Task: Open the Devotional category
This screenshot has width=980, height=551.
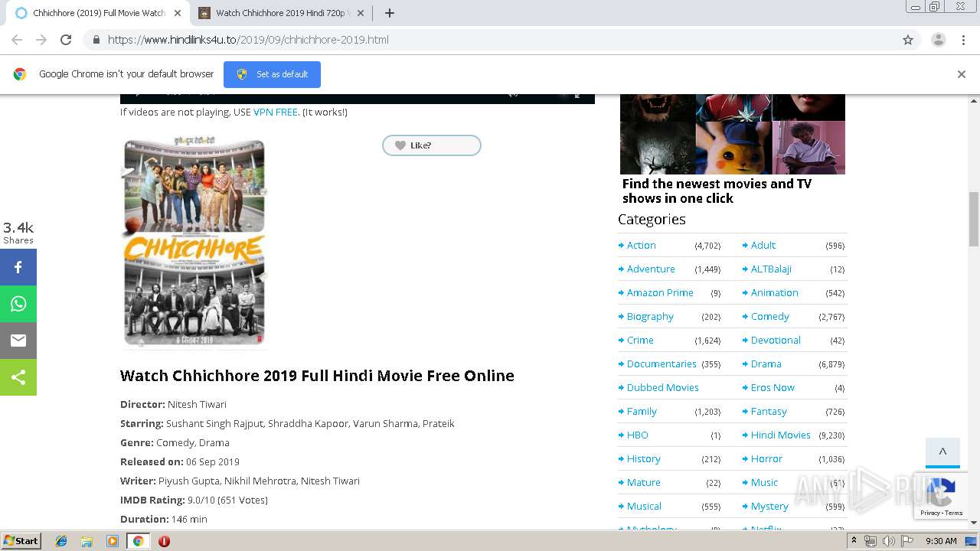Action: coord(776,340)
